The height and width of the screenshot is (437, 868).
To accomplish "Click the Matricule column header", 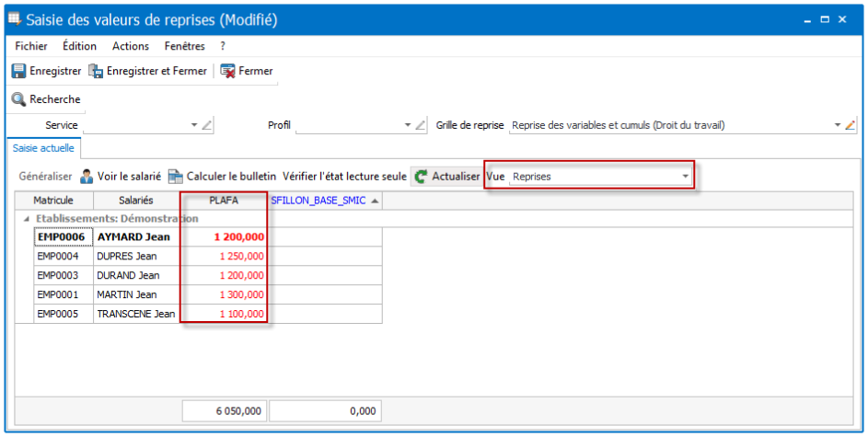I will click(53, 201).
